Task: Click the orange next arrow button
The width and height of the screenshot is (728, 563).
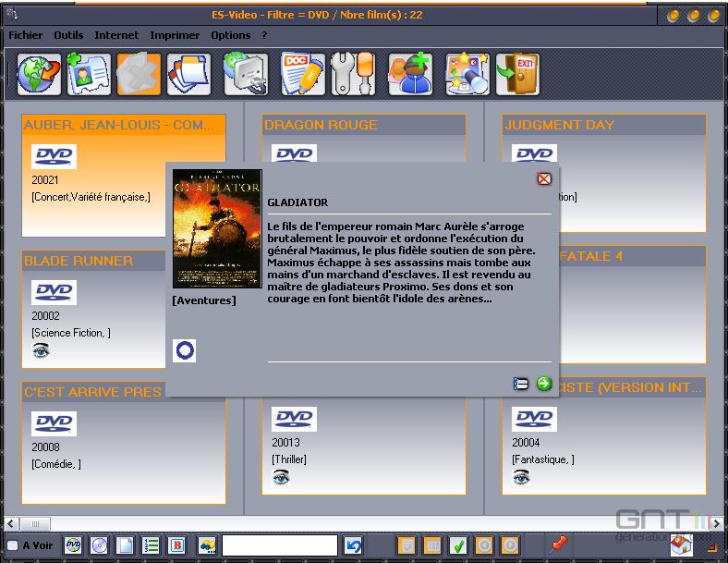Action: 510,545
